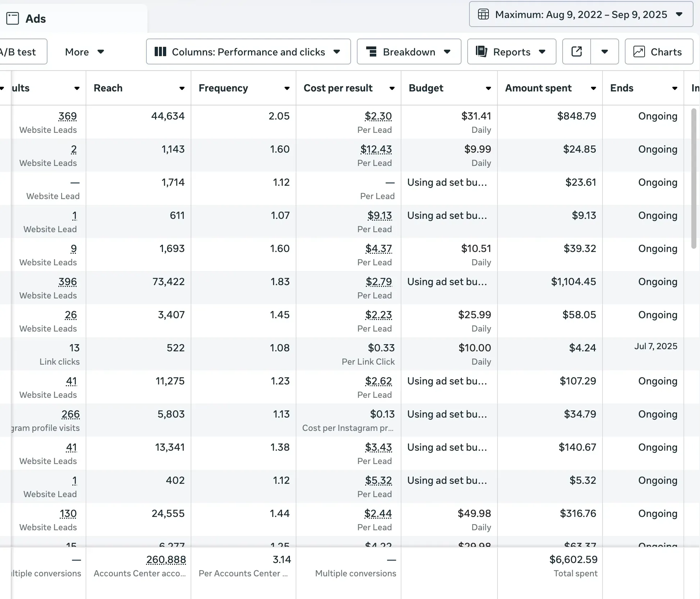Open the 266 Instagram profile visits link
Screen dimensions: 700x599
71,414
